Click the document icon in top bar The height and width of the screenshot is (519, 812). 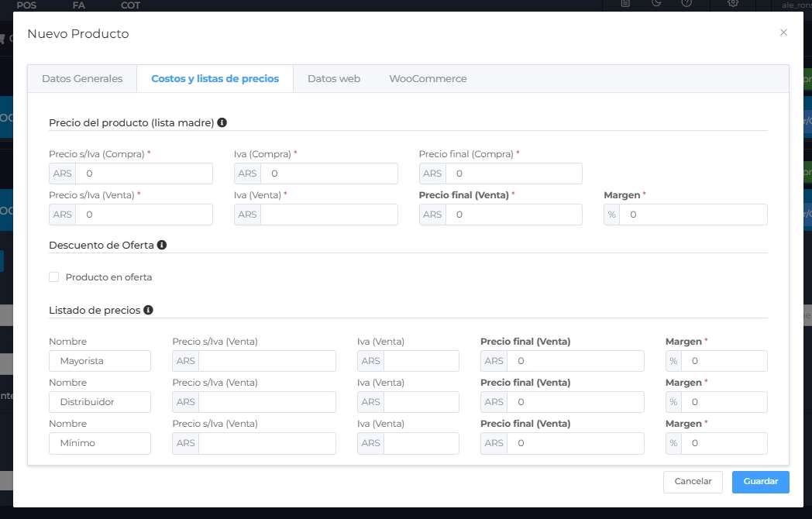[x=625, y=3]
